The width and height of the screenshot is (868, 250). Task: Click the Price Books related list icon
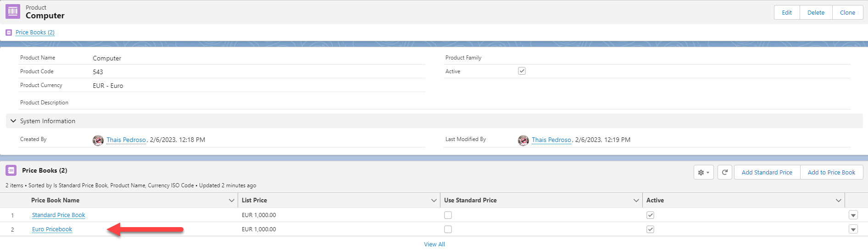11,170
